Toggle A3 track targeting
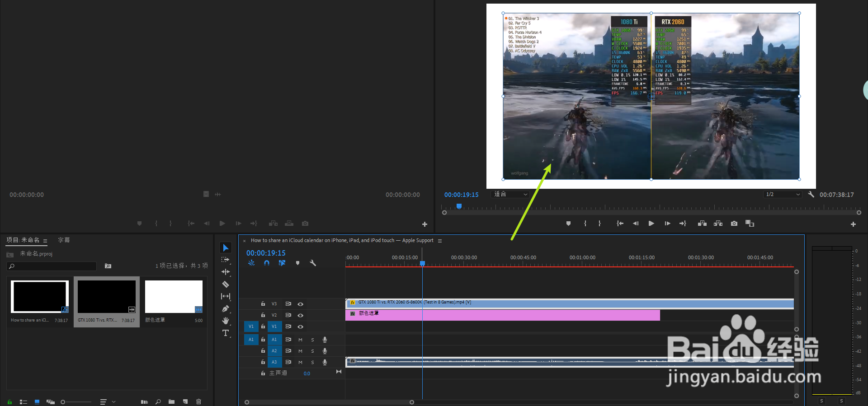 [274, 362]
